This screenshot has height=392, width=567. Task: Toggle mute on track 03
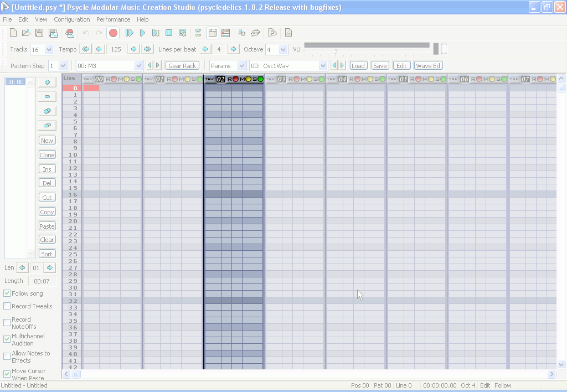(309, 79)
